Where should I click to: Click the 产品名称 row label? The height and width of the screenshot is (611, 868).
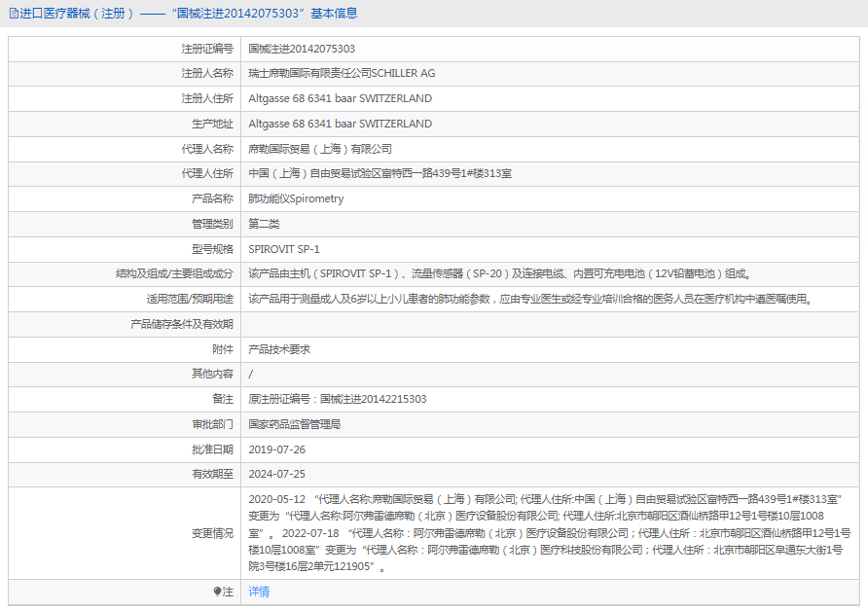212,198
